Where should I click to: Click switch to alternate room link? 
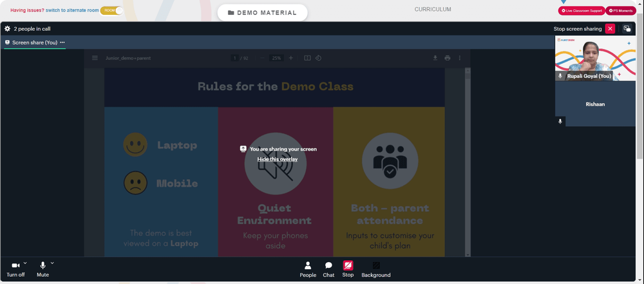coord(72,10)
